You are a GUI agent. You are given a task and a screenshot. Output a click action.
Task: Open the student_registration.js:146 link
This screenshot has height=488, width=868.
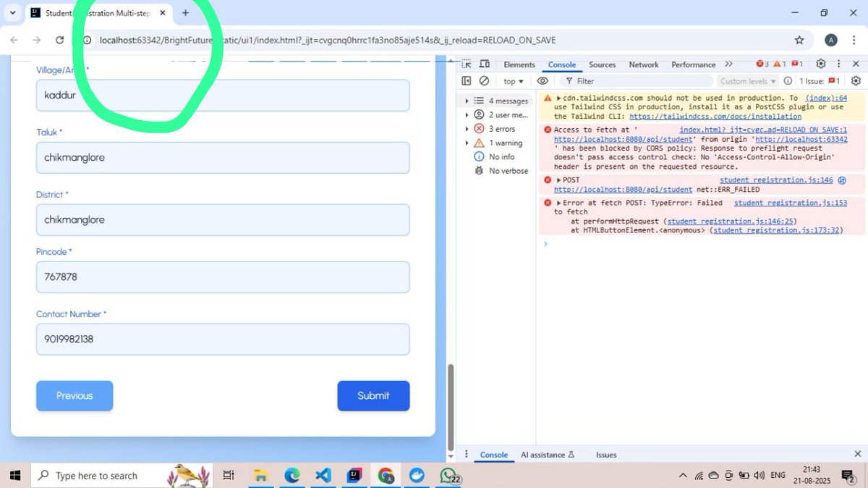pyautogui.click(x=776, y=180)
